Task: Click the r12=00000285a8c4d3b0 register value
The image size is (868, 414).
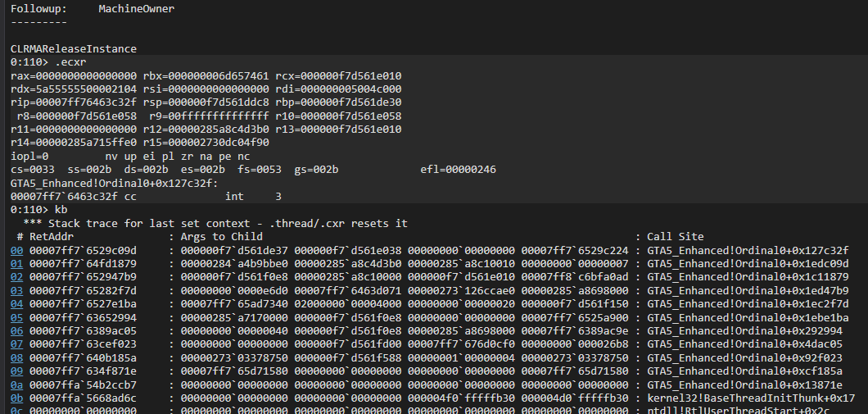Action: (206, 130)
